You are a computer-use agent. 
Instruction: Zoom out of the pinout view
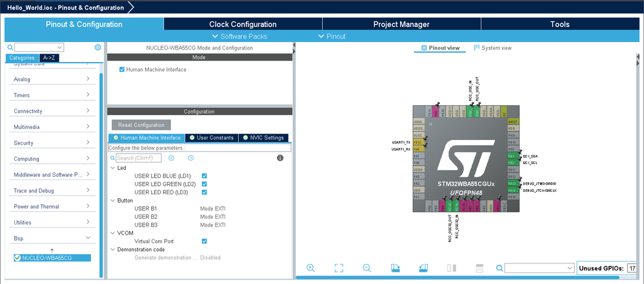point(367,268)
